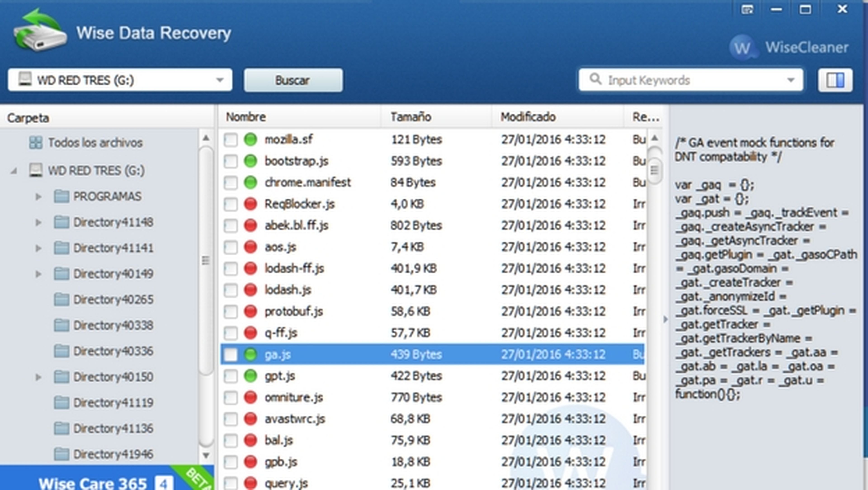The height and width of the screenshot is (490, 868).
Task: Sort by the Tamaño column header
Action: click(410, 117)
